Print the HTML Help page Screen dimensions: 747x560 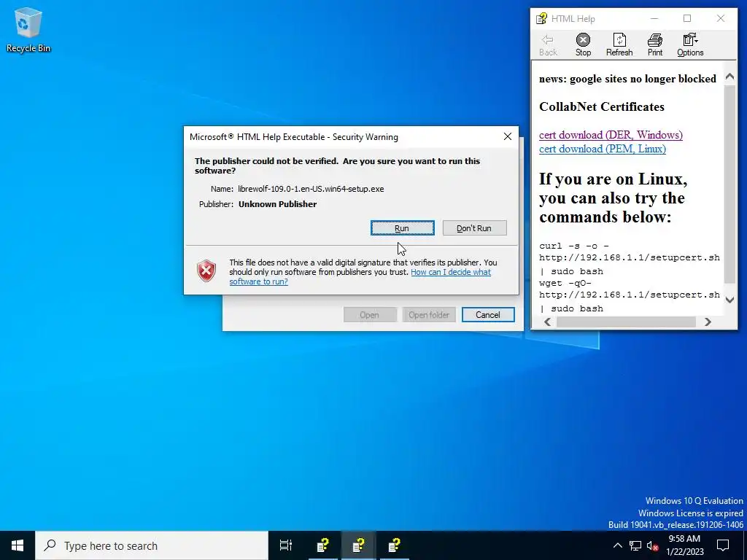655,45
